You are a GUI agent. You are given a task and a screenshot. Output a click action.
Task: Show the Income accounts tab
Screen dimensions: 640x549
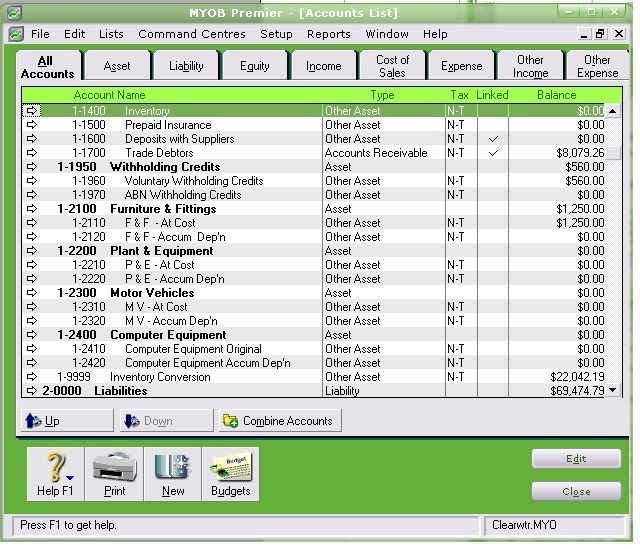(x=324, y=66)
